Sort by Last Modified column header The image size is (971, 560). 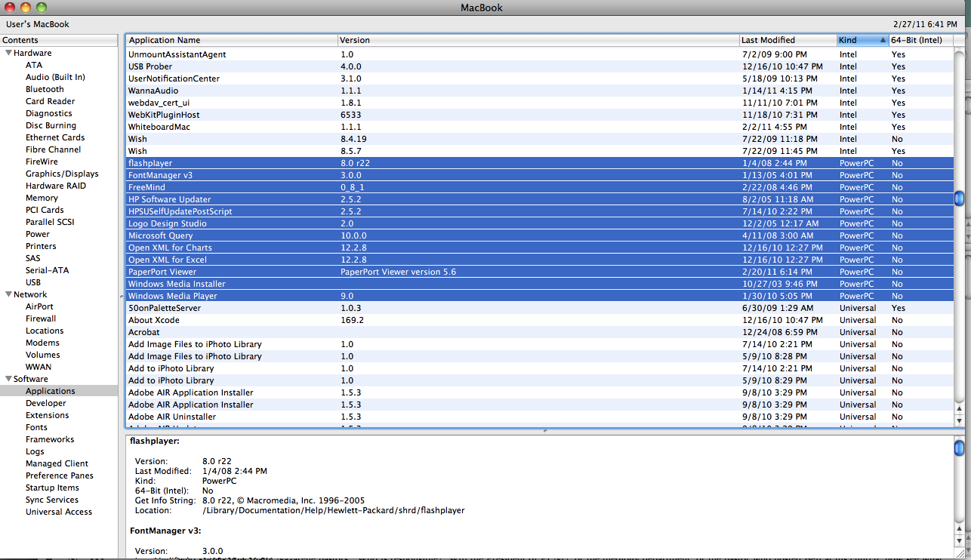point(788,40)
